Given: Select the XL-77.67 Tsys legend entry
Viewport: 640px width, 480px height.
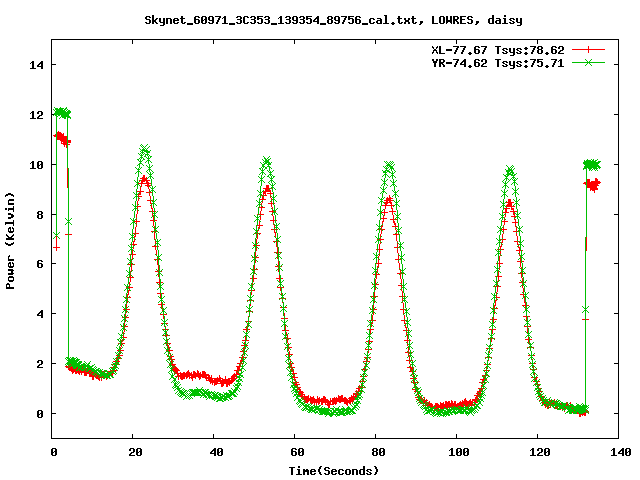Looking at the screenshot, I should click(x=496, y=49).
